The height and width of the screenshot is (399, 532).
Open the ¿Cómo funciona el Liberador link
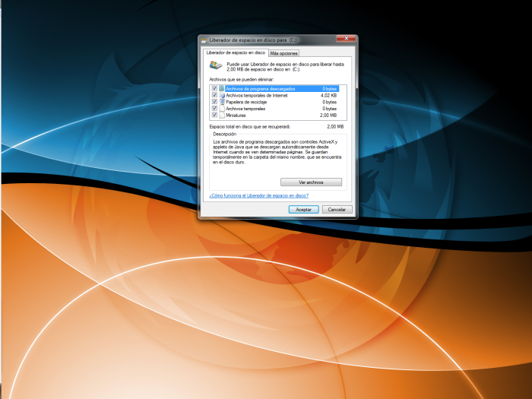coord(259,196)
